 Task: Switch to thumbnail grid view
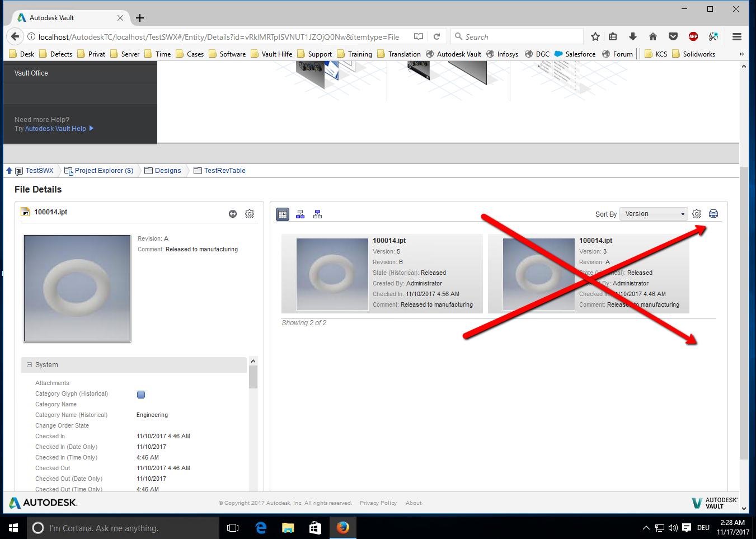point(283,214)
